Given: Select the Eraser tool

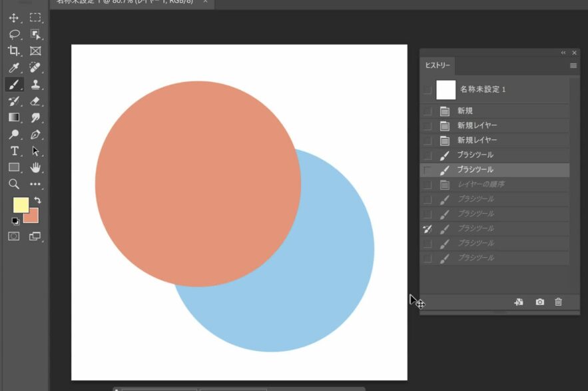Looking at the screenshot, I should tap(35, 101).
